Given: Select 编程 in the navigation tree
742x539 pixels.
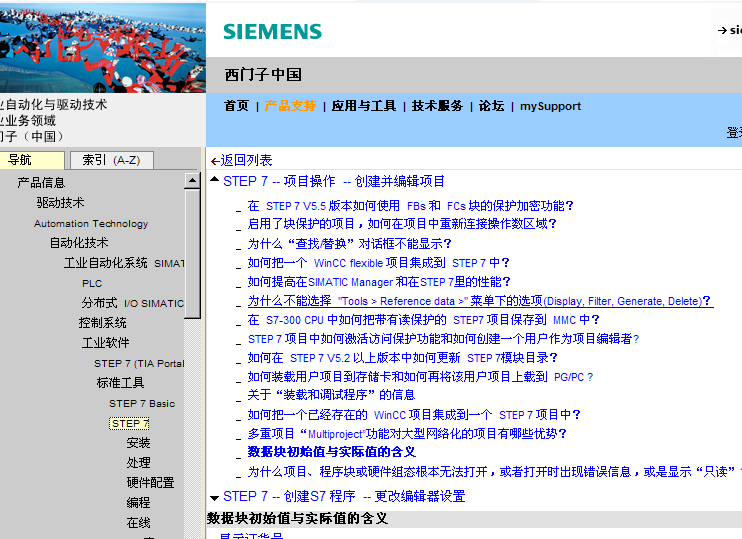Looking at the screenshot, I should click(x=138, y=503).
